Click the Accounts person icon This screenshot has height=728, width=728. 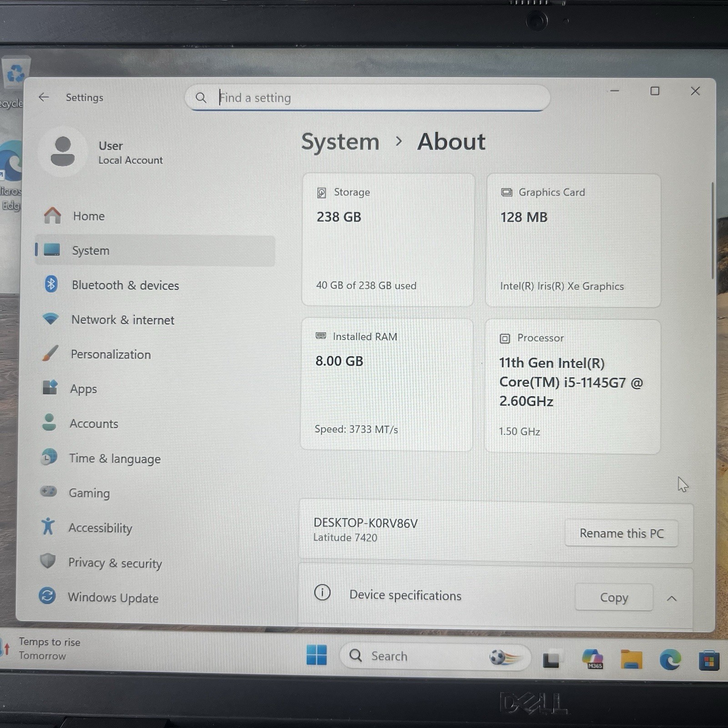(49, 422)
